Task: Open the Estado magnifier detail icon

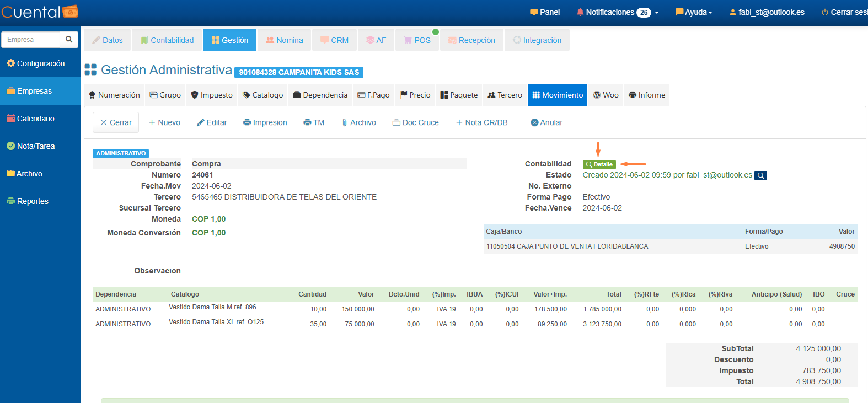Action: pos(760,175)
